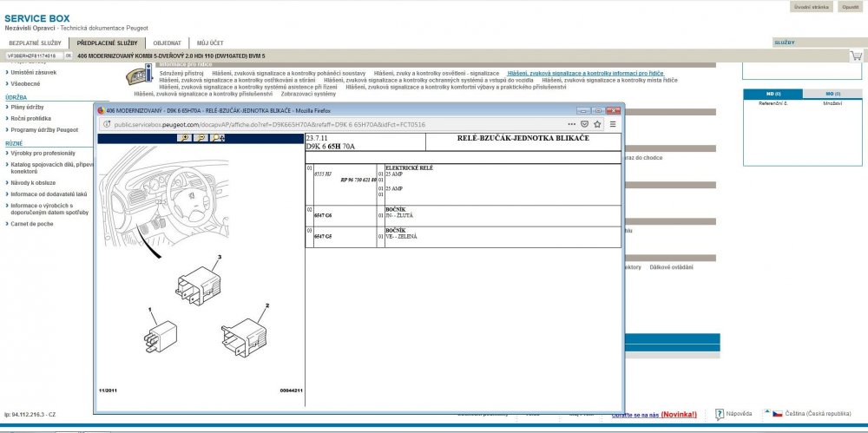The width and height of the screenshot is (868, 433).
Task: Open Návody k obsluze link
Action: tap(33, 183)
